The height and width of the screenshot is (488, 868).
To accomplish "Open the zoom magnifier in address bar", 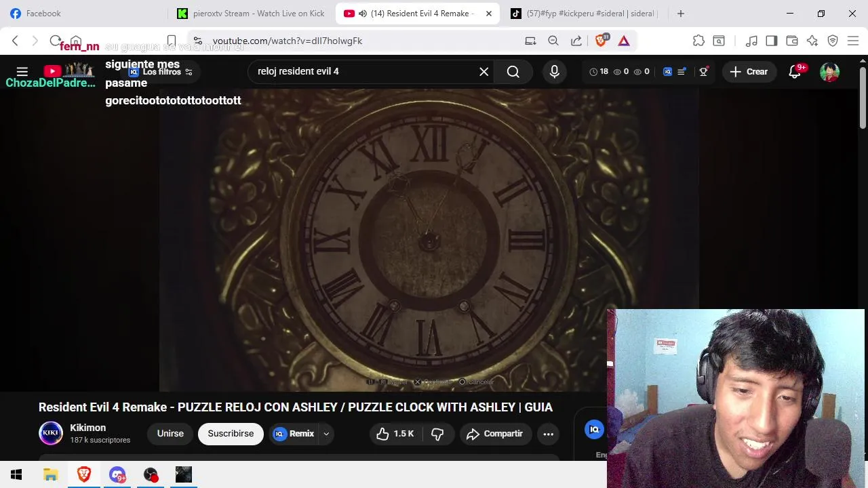I will [553, 41].
